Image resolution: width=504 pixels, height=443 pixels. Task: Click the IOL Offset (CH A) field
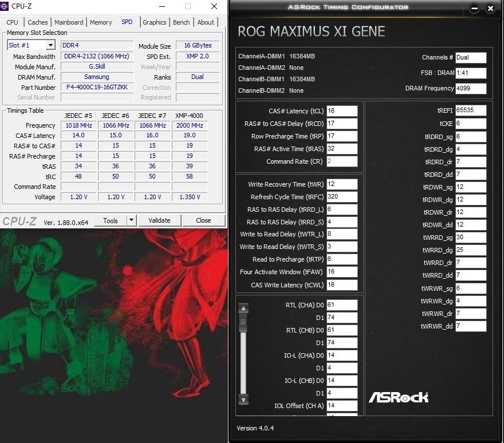coord(342,405)
